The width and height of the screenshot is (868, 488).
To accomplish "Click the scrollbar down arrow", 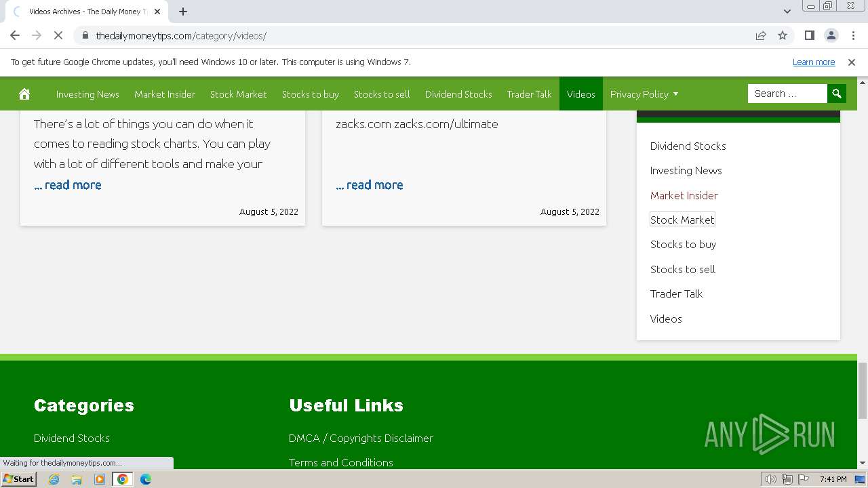I will (862, 463).
